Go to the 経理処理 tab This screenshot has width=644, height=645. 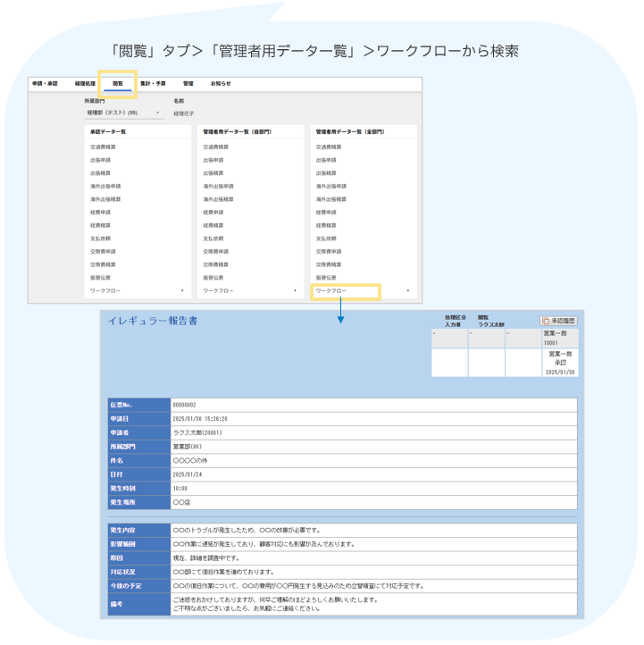pyautogui.click(x=86, y=83)
